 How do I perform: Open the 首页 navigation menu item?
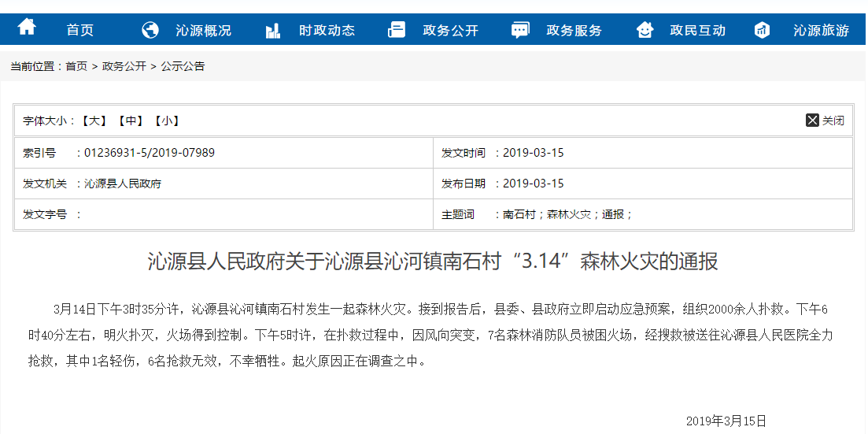pyautogui.click(x=80, y=31)
